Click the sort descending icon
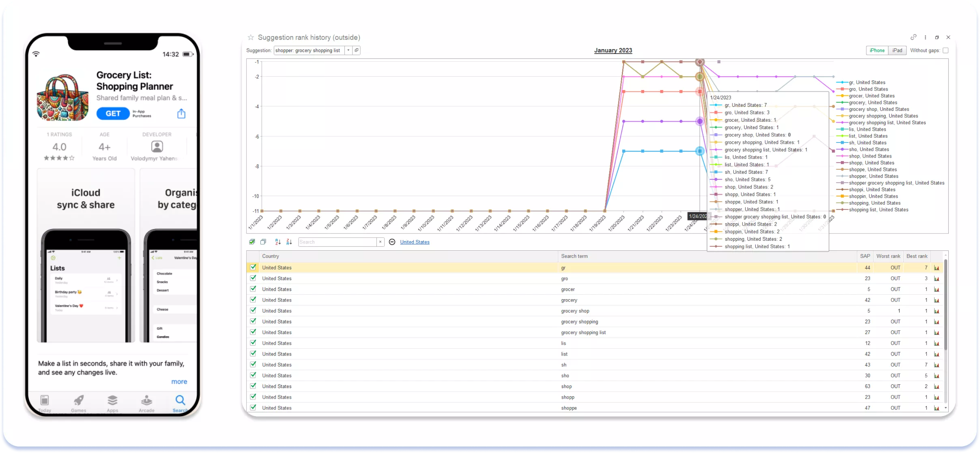 [x=289, y=242]
